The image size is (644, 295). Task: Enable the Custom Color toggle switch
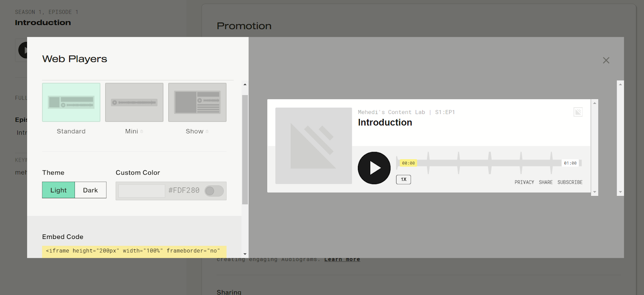pyautogui.click(x=214, y=191)
